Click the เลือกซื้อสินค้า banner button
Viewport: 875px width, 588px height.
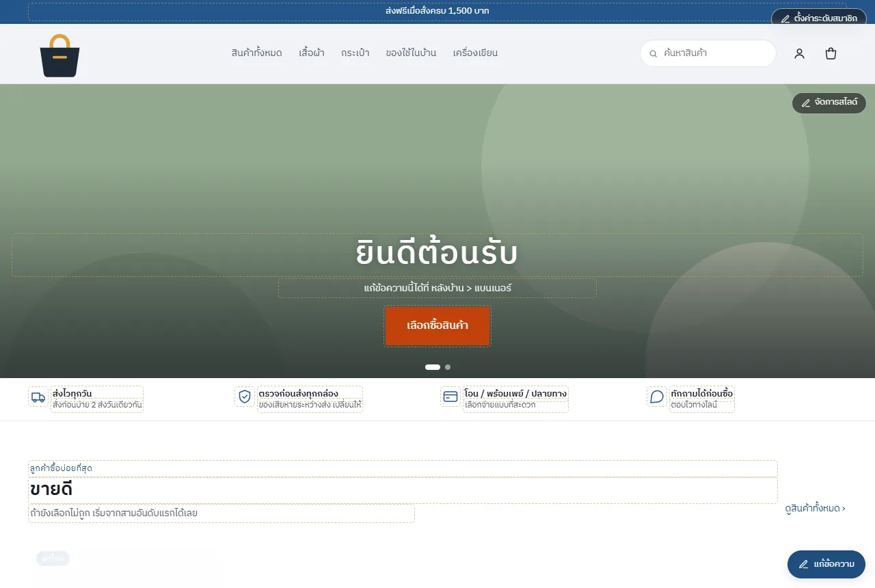tap(437, 326)
